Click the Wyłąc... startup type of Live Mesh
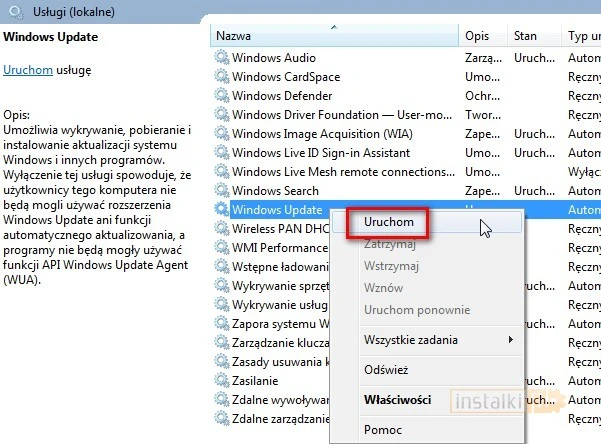601x444 pixels. (585, 172)
